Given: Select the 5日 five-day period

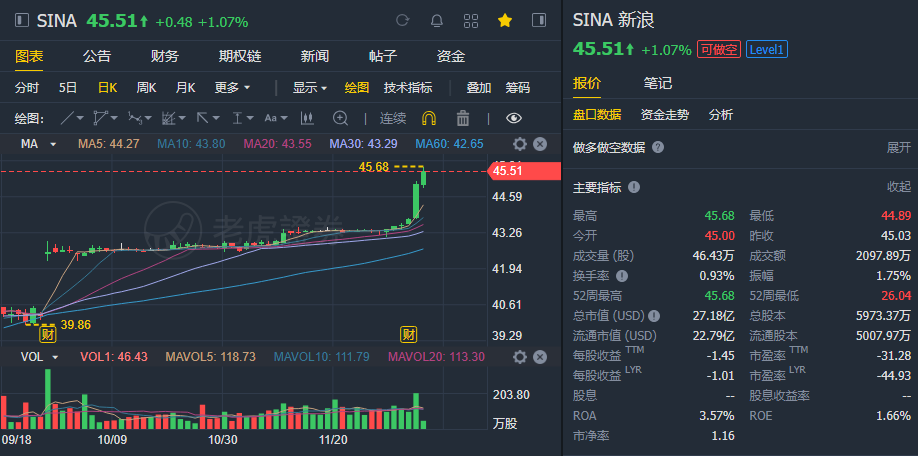Looking at the screenshot, I should (68, 88).
